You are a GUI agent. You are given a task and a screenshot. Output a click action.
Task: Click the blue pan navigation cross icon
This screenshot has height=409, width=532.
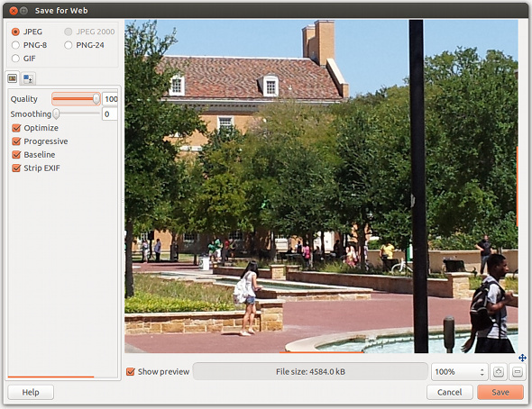pos(522,358)
